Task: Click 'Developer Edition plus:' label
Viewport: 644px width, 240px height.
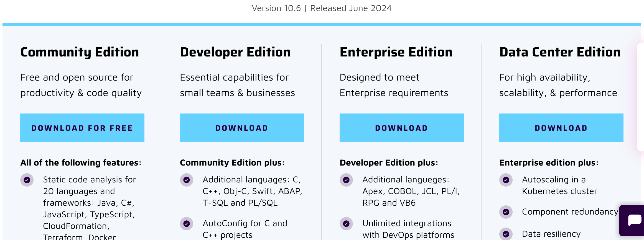Action: 389,163
